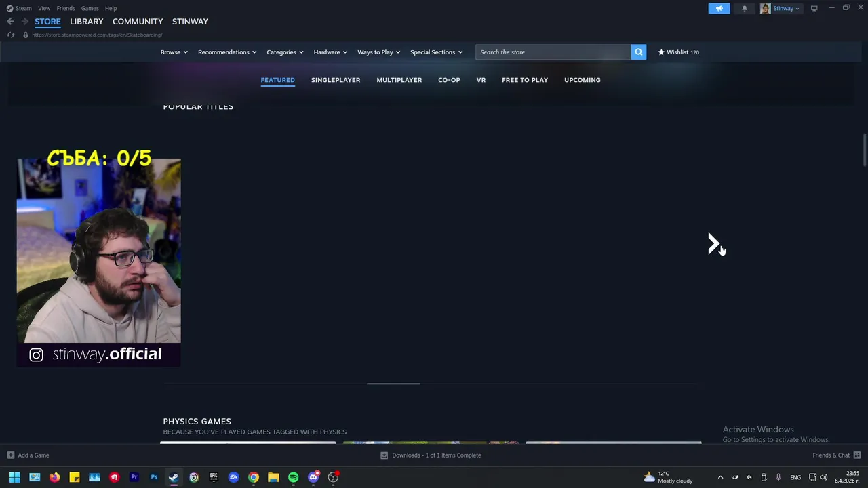Viewport: 868px width, 488px height.
Task: Open the notifications bell
Action: click(744, 8)
